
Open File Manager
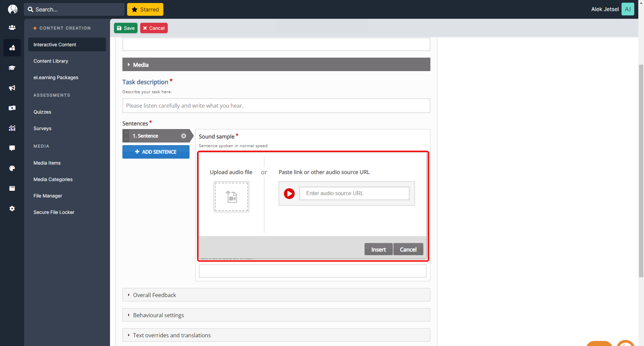click(48, 196)
